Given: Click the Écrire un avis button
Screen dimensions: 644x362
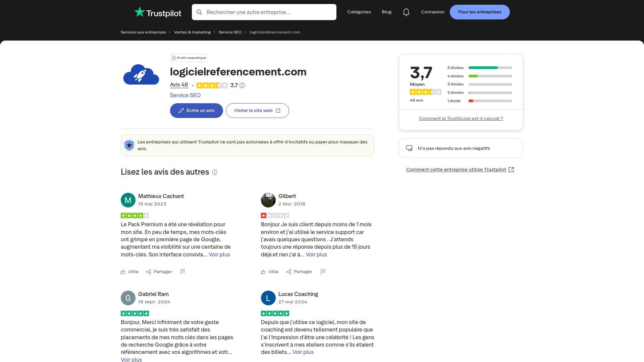Looking at the screenshot, I should click(x=196, y=110).
